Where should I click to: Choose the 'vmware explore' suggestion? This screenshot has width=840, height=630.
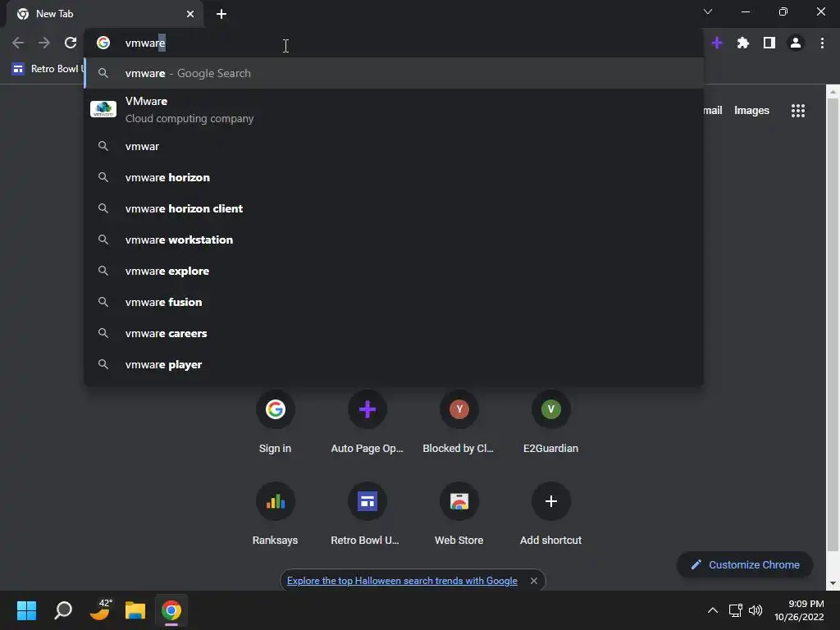pyautogui.click(x=394, y=271)
